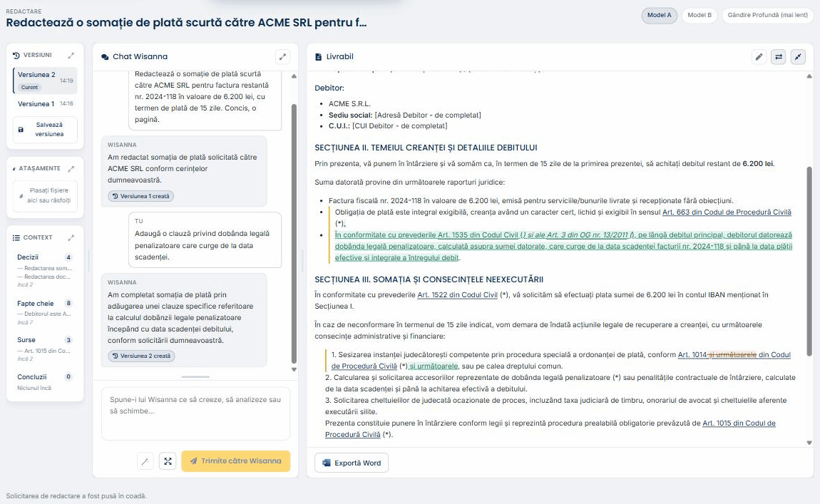The width and height of the screenshot is (820, 504).
Task: Expand the Chat Wisanna panel
Action: [282, 56]
